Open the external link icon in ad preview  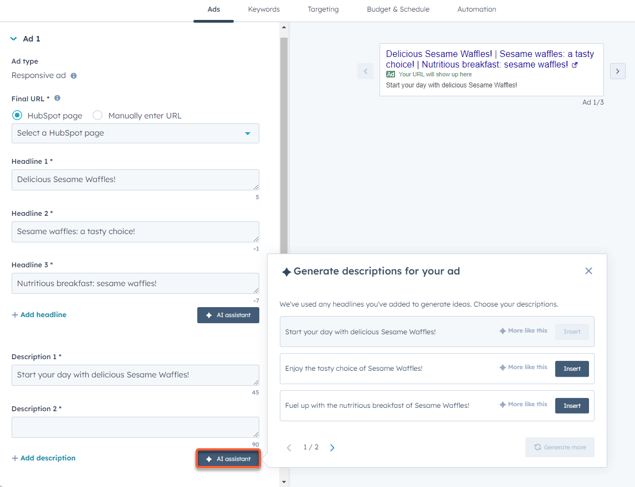point(575,65)
